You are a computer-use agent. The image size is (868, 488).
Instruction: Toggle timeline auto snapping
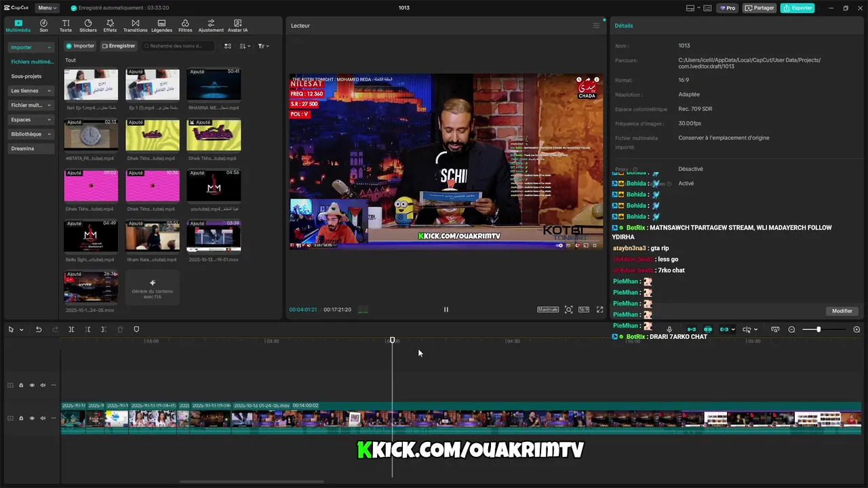[708, 329]
